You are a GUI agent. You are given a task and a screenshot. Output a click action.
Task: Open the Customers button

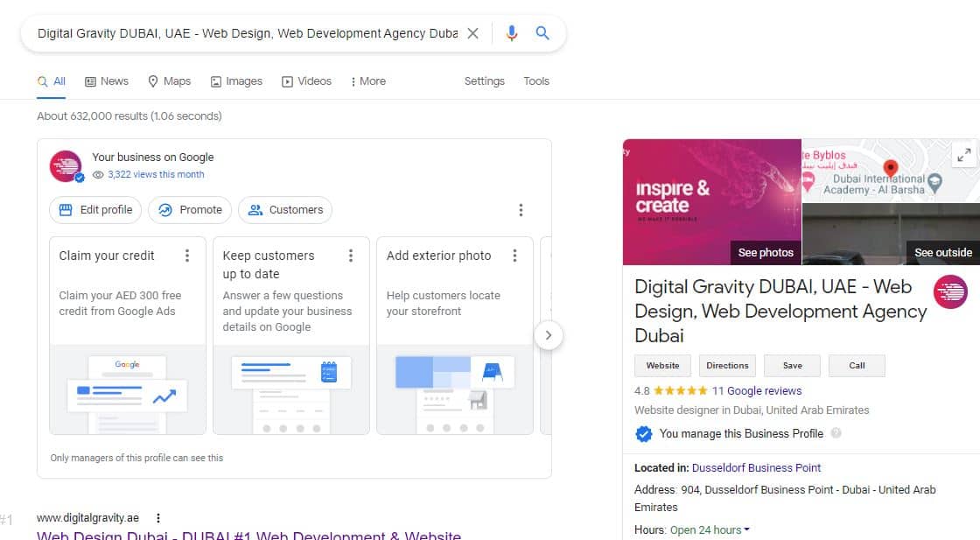pyautogui.click(x=285, y=210)
